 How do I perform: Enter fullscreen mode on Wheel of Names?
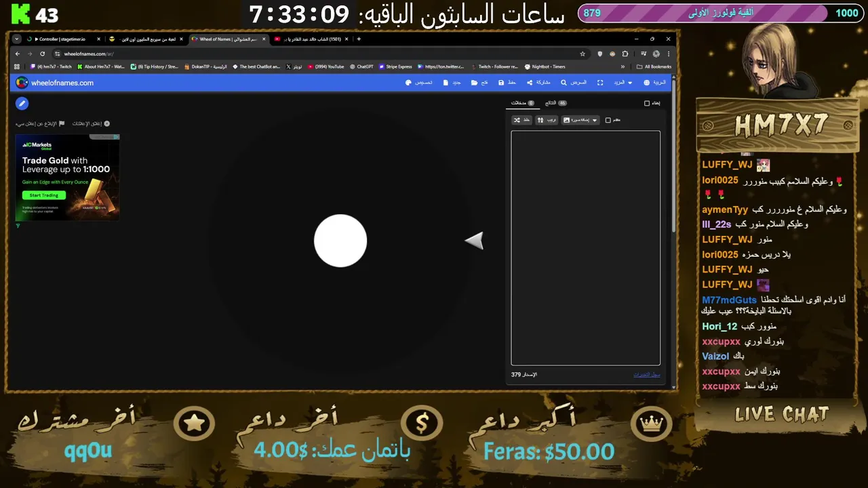coord(600,83)
